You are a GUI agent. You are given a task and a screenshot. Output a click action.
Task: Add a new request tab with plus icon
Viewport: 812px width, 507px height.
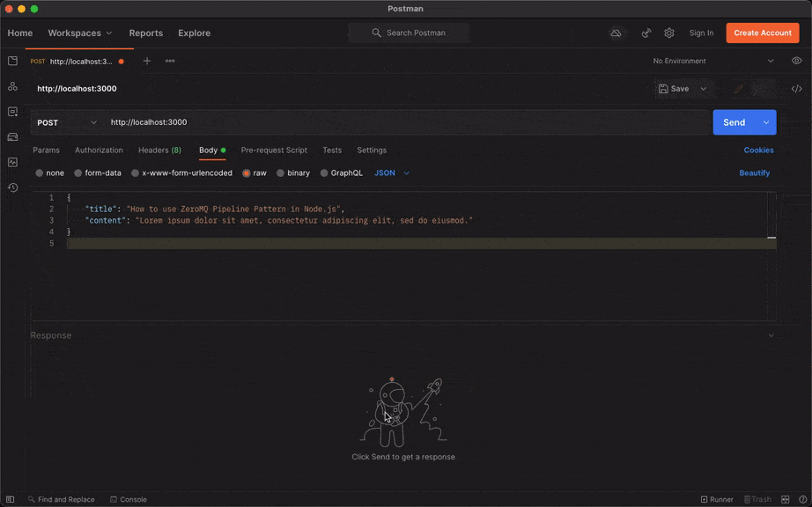click(147, 61)
